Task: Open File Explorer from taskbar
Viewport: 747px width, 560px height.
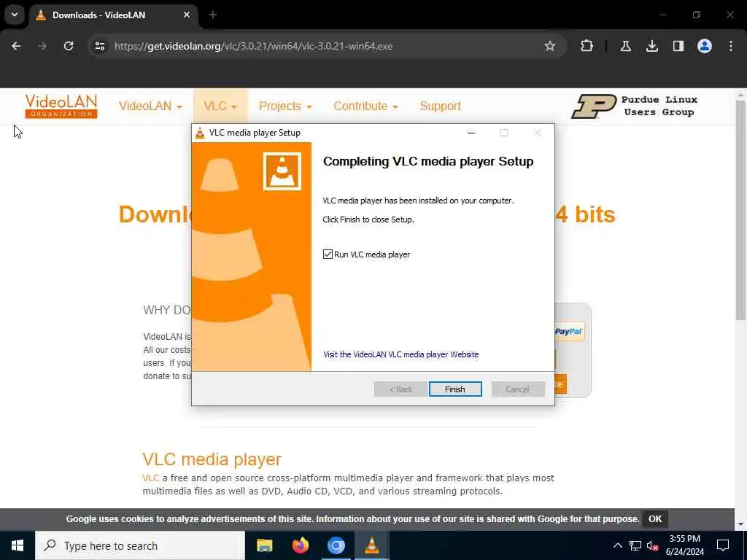Action: [264, 545]
